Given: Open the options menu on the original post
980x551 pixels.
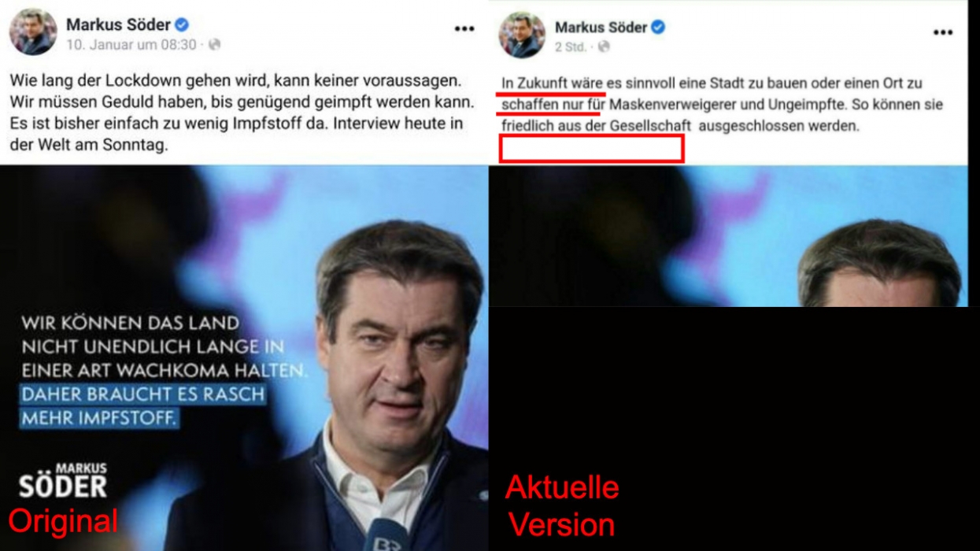Looking at the screenshot, I should [464, 29].
